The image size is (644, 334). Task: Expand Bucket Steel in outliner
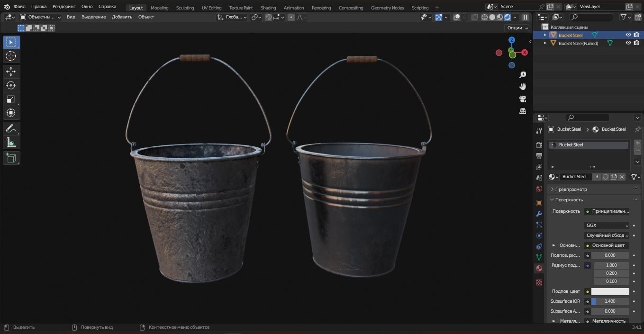pos(545,35)
